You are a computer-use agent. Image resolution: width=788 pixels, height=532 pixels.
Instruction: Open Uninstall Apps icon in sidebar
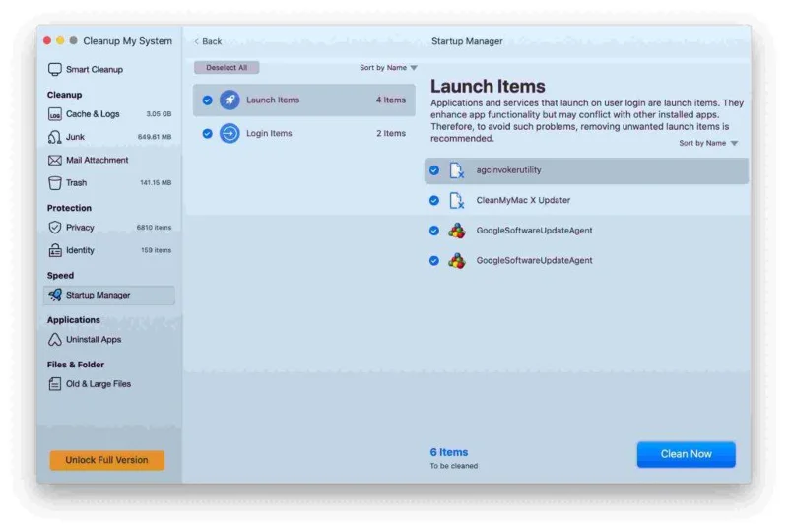[55, 340]
